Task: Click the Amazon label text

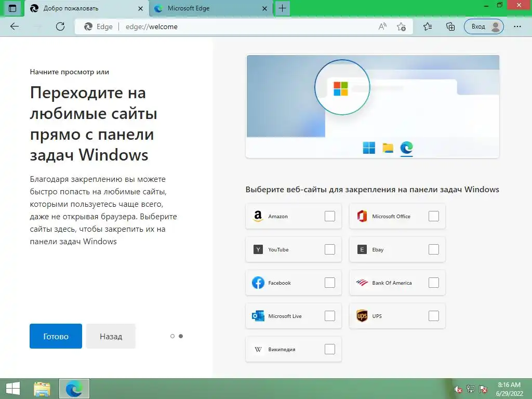Action: pos(278,217)
